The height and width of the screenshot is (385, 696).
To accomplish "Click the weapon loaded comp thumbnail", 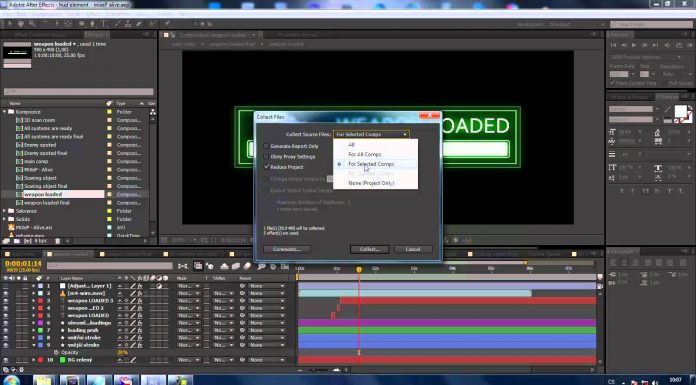I will pos(17,52).
